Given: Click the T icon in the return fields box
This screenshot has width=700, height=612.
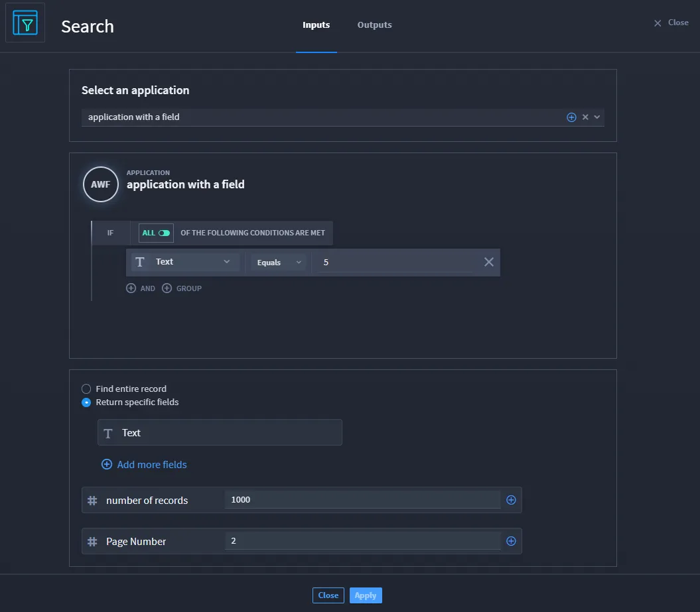Looking at the screenshot, I should tap(107, 433).
